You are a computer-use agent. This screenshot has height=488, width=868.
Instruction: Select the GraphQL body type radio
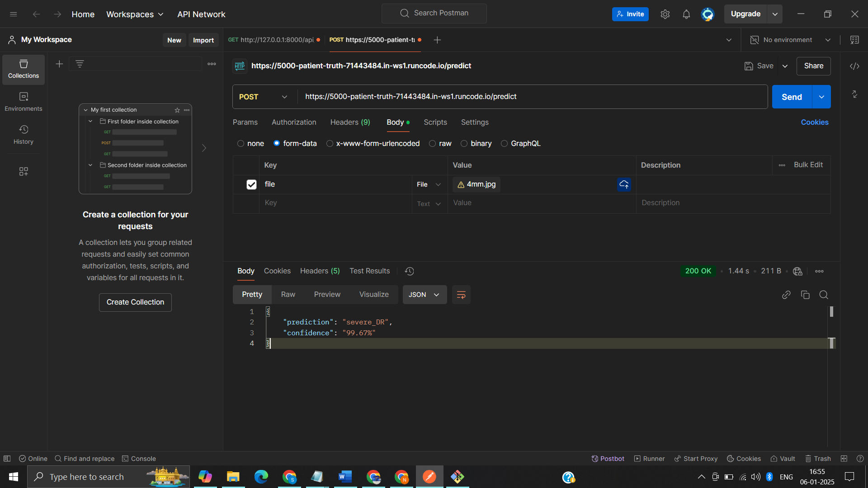point(504,144)
